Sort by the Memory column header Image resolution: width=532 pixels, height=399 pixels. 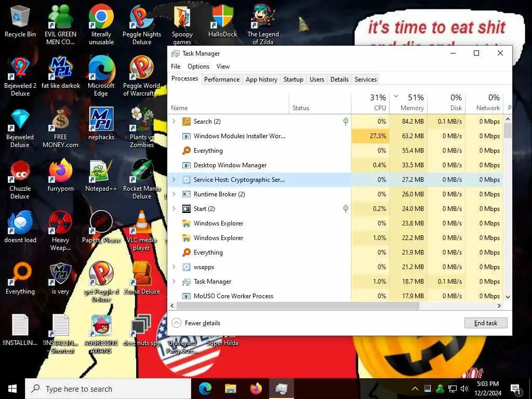408,102
